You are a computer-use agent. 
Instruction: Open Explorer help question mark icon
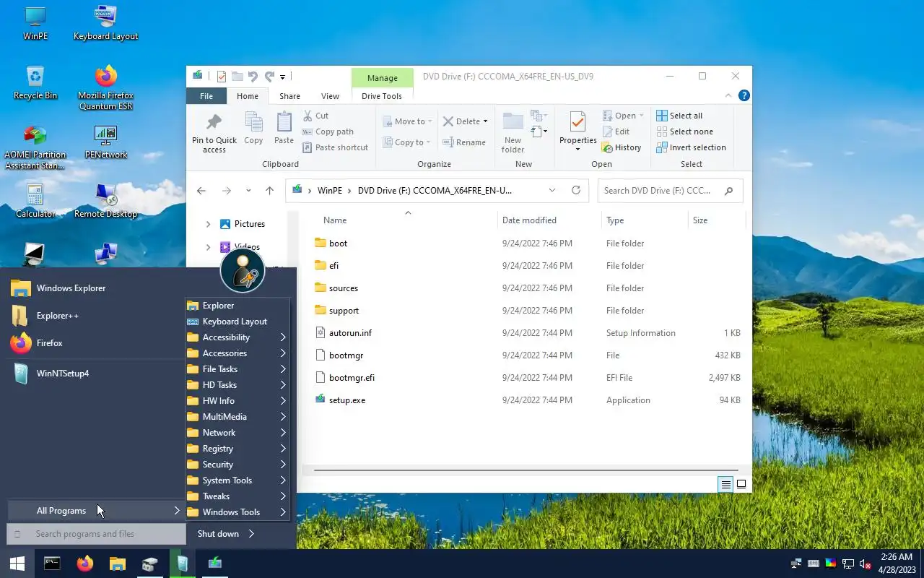(x=744, y=95)
